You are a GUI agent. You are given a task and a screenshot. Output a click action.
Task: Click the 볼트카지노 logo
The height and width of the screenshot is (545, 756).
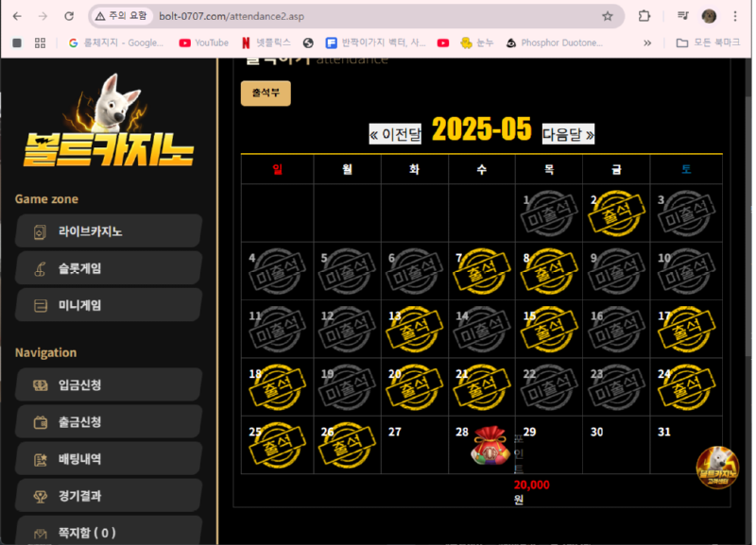coord(109,121)
